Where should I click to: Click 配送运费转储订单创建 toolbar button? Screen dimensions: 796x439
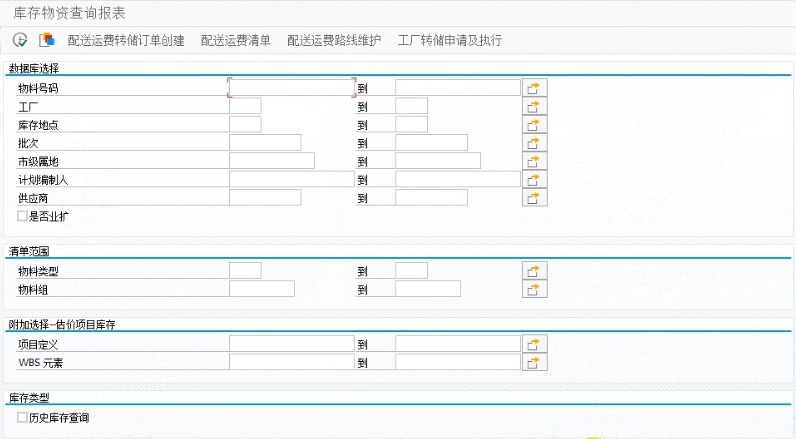click(126, 41)
